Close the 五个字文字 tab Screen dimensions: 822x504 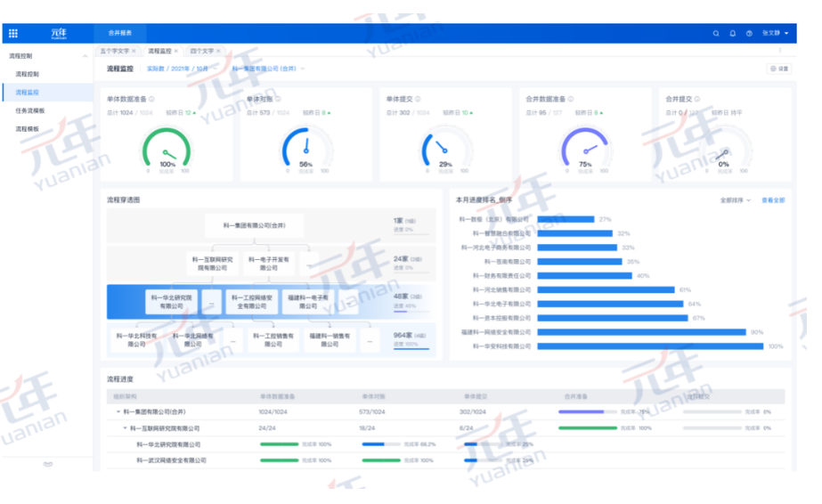(x=134, y=52)
